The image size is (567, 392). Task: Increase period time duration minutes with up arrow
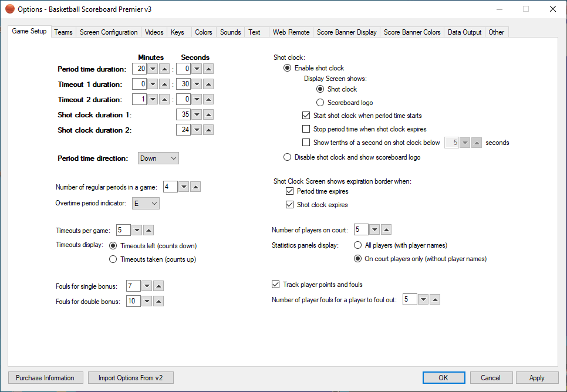(165, 69)
